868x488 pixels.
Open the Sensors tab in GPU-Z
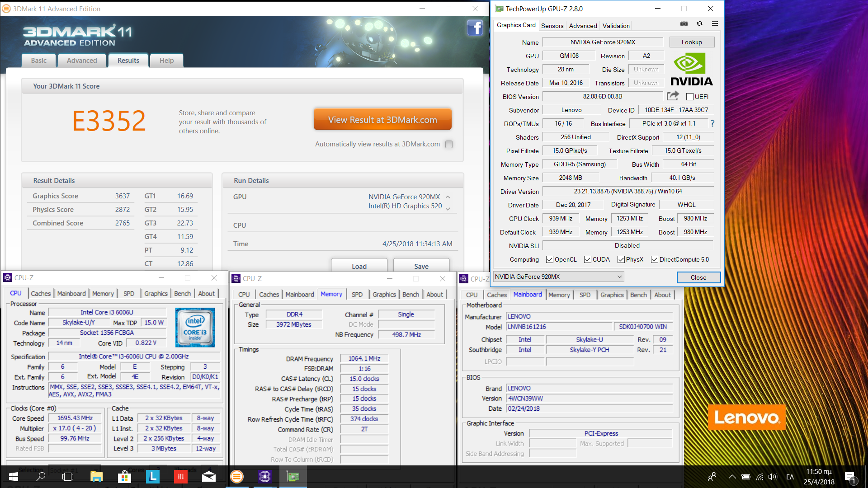[x=552, y=26]
